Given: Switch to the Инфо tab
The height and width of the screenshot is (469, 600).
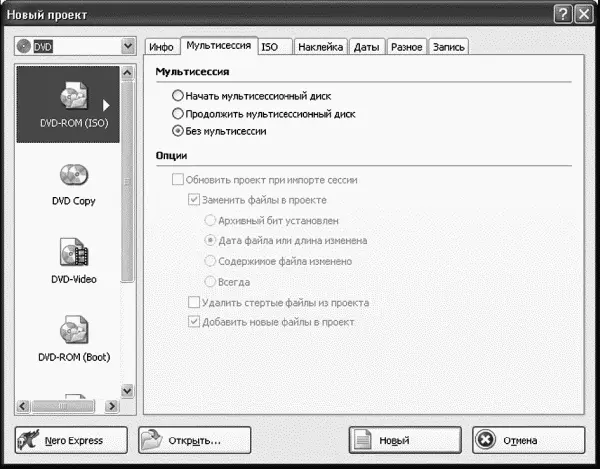Looking at the screenshot, I should (161, 47).
